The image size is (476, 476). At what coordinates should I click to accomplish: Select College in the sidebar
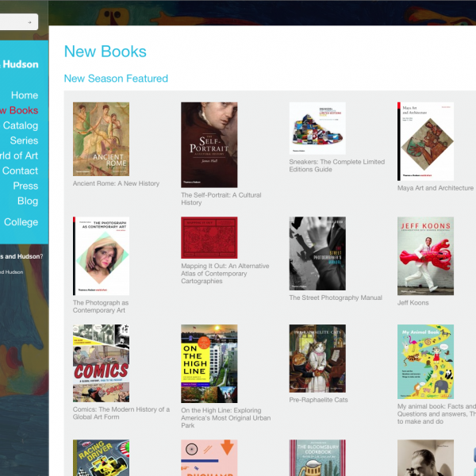click(x=21, y=222)
